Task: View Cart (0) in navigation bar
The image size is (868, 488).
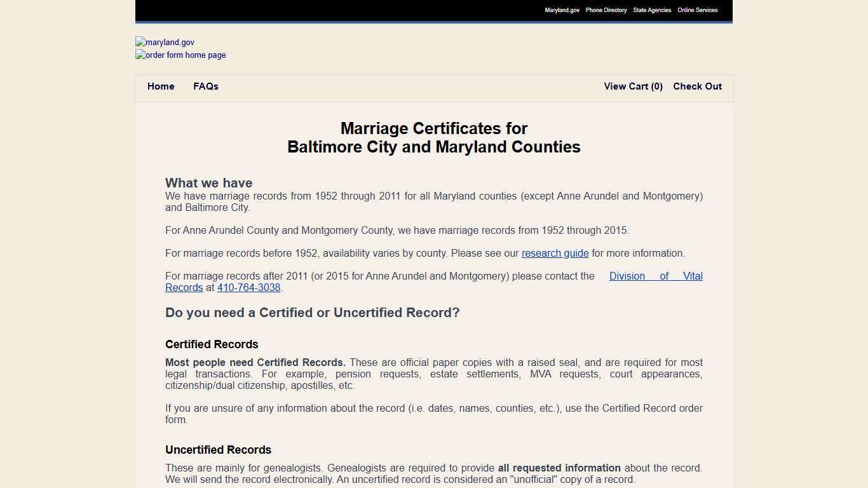Action: pyautogui.click(x=633, y=86)
